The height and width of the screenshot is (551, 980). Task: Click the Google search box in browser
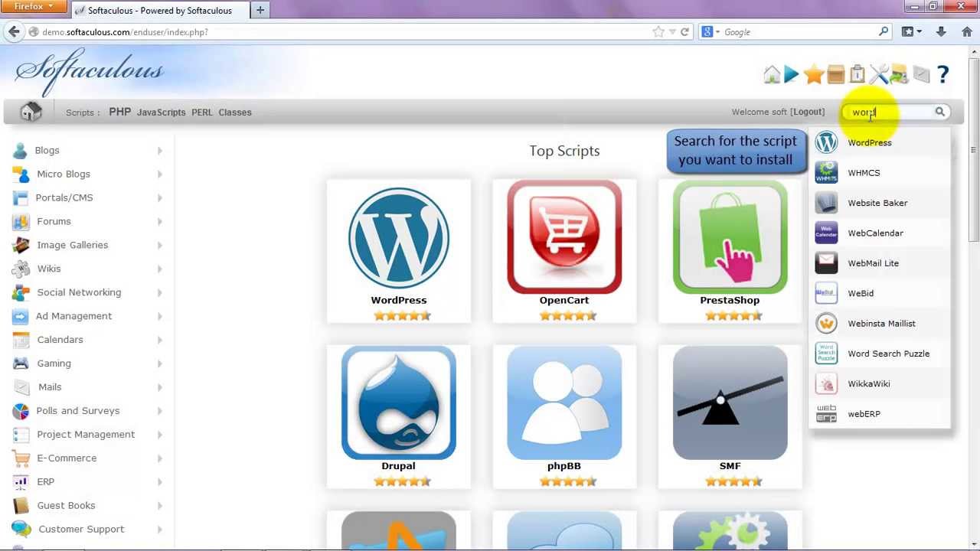(x=796, y=32)
